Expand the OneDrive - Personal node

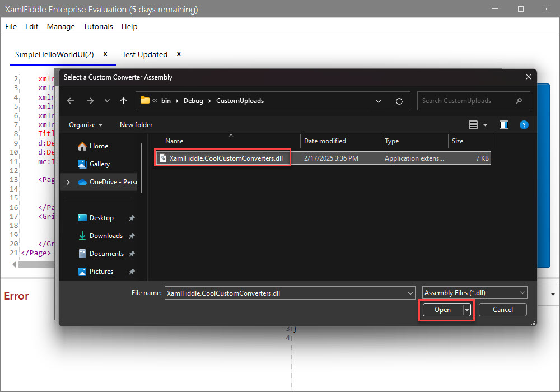[68, 182]
